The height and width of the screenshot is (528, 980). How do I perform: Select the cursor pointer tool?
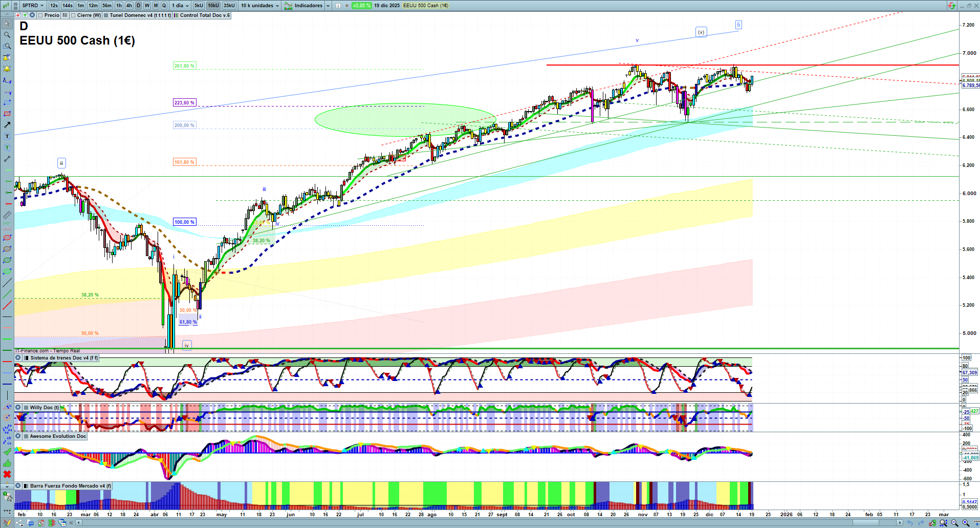coord(7,24)
